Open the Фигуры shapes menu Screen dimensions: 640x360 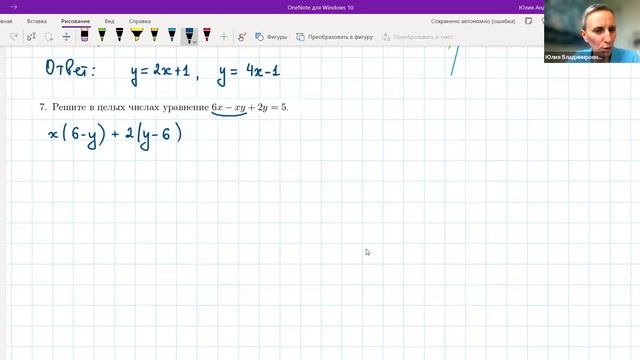click(271, 37)
